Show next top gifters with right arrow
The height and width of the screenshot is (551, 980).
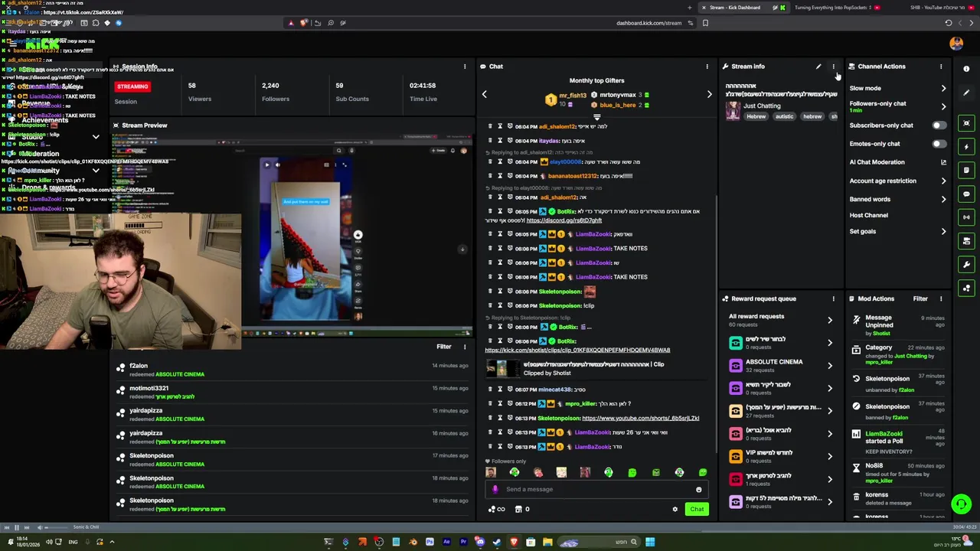(709, 95)
